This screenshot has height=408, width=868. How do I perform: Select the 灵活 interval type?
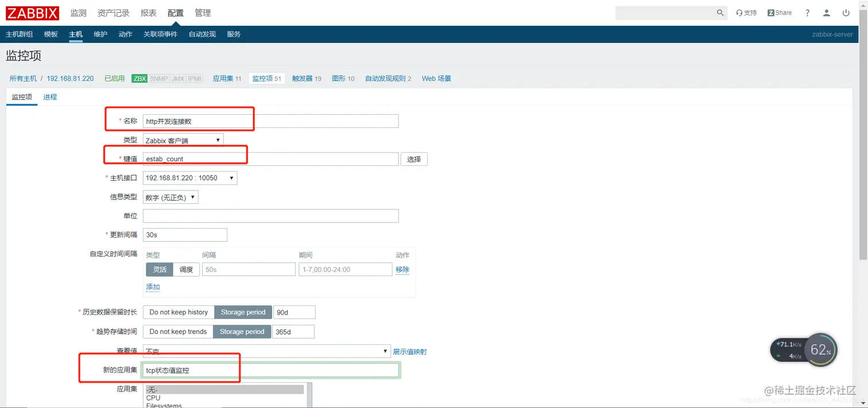pos(160,270)
